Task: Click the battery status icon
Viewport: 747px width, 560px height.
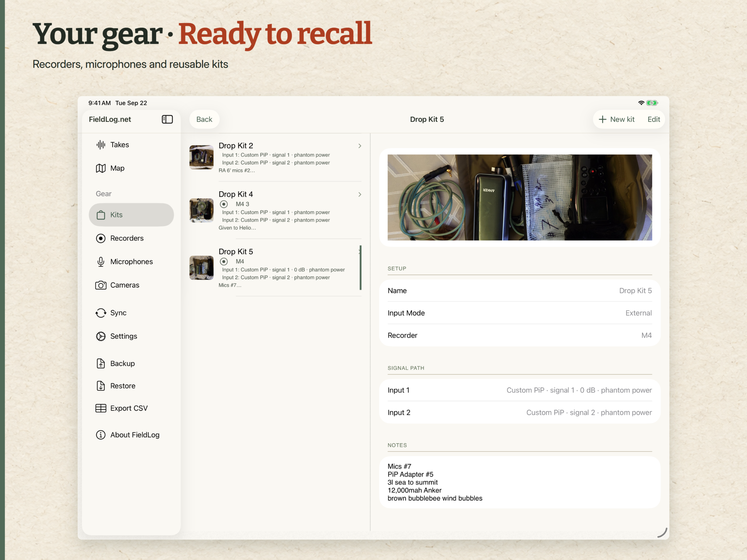Action: point(652,103)
